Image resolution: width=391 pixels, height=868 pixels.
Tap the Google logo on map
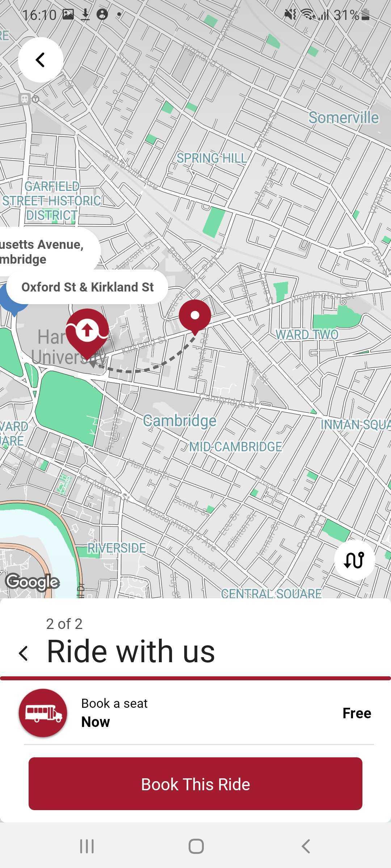point(33,582)
